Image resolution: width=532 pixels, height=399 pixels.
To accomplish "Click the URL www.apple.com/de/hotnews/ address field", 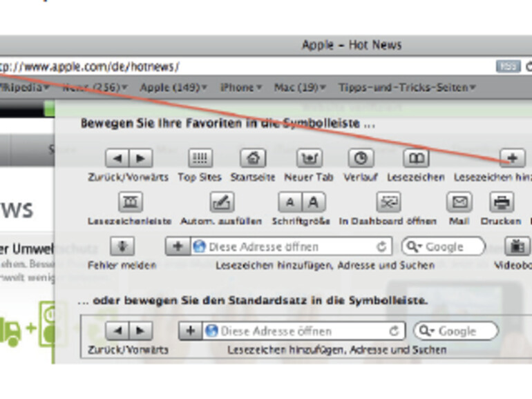I will pyautogui.click(x=247, y=67).
